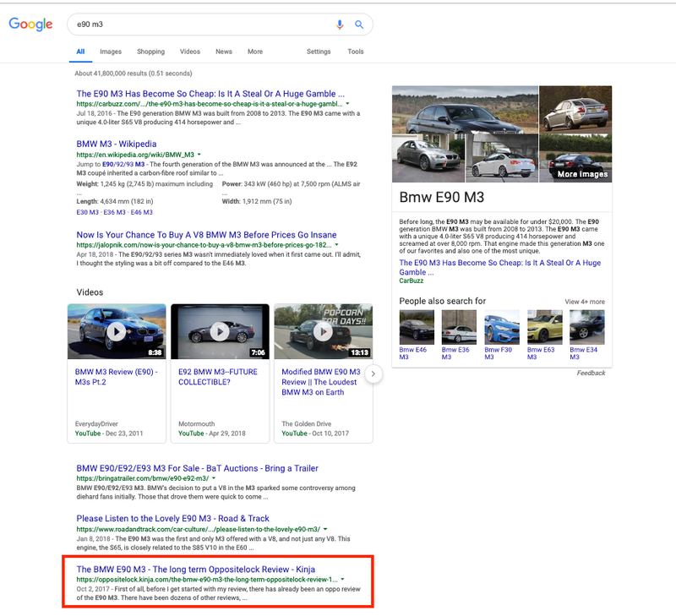Click View 4+ more link
Image resolution: width=676 pixels, height=616 pixels.
point(585,302)
